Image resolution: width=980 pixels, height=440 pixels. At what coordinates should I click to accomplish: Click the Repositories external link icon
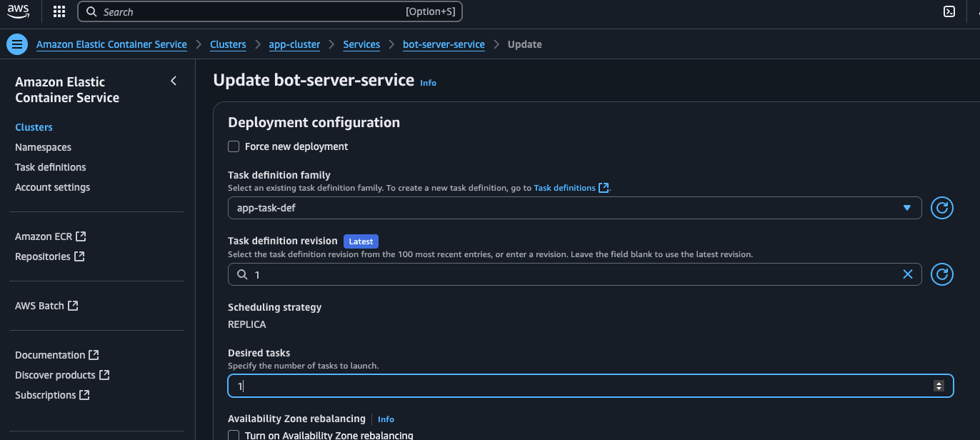(x=79, y=256)
